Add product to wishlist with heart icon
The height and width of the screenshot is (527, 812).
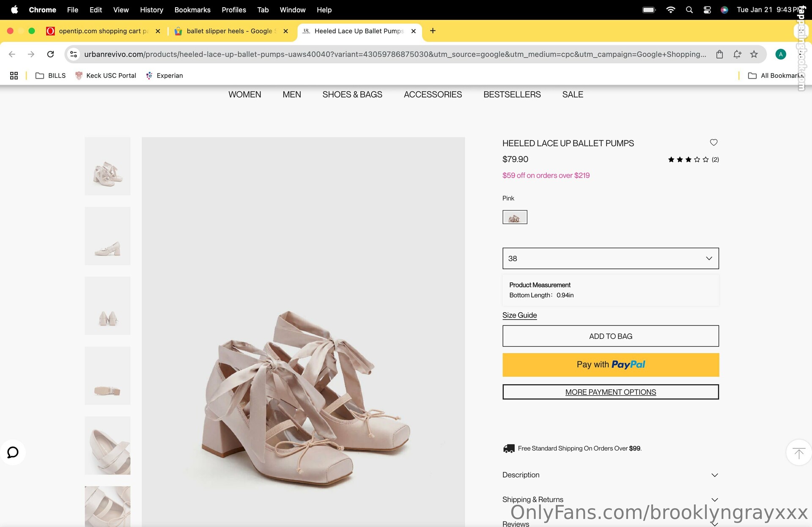click(x=713, y=142)
